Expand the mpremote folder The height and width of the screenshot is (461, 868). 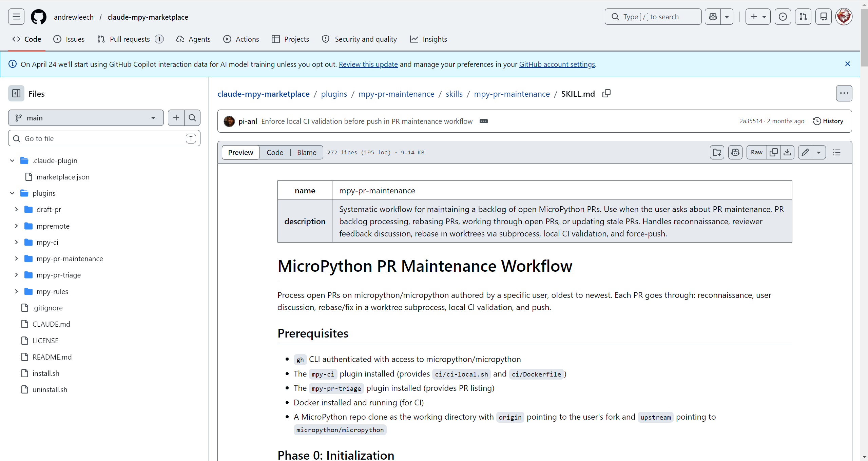pyautogui.click(x=16, y=226)
